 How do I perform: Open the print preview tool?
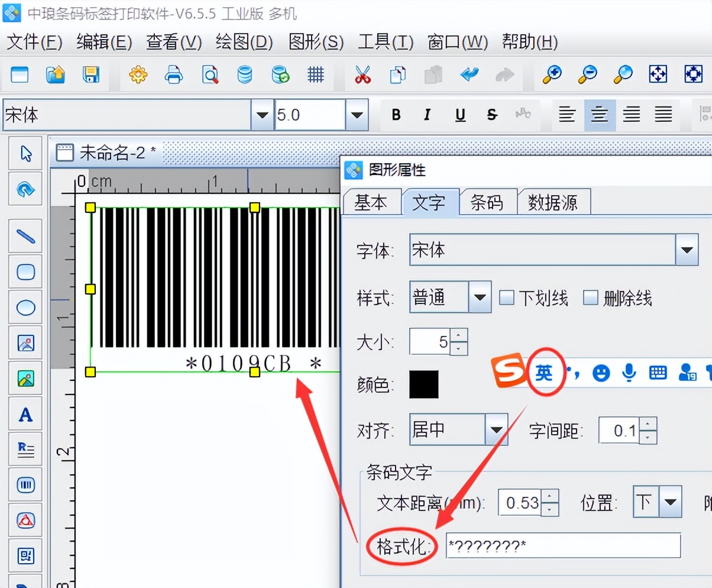coord(210,75)
